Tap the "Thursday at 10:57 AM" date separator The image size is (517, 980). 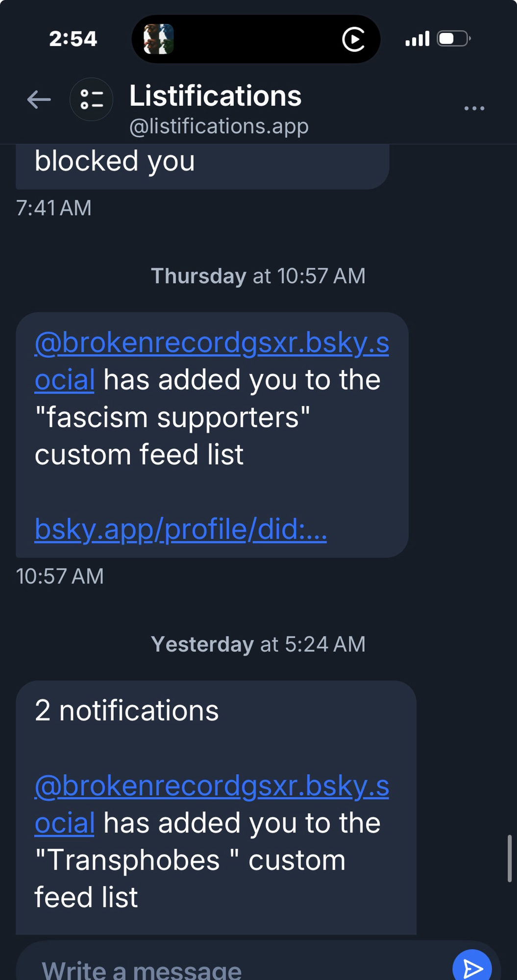point(258,276)
